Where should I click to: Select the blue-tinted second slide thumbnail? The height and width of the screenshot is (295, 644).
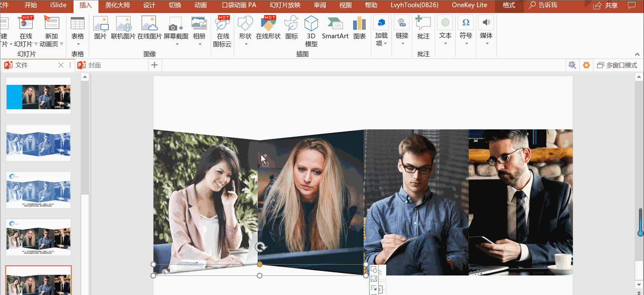(39, 143)
